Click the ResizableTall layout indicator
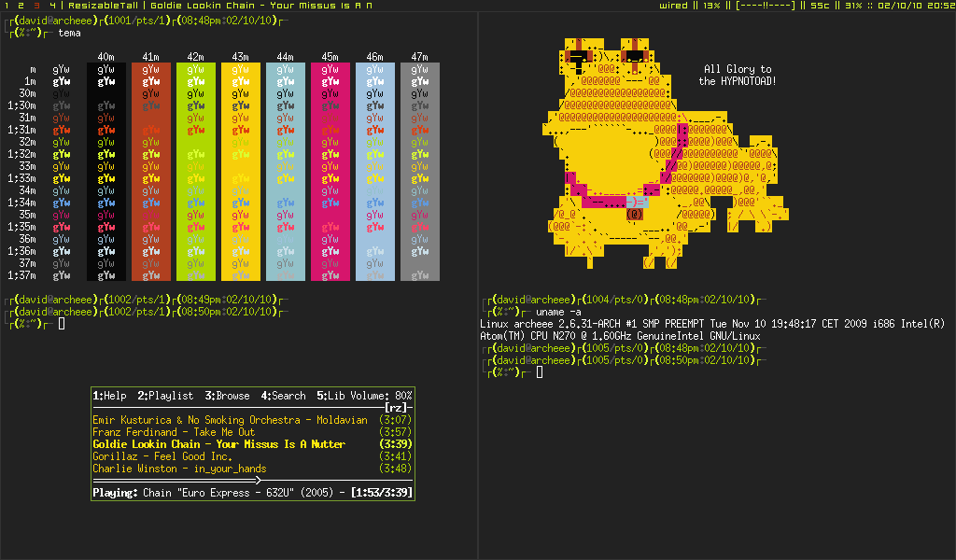 (105, 6)
